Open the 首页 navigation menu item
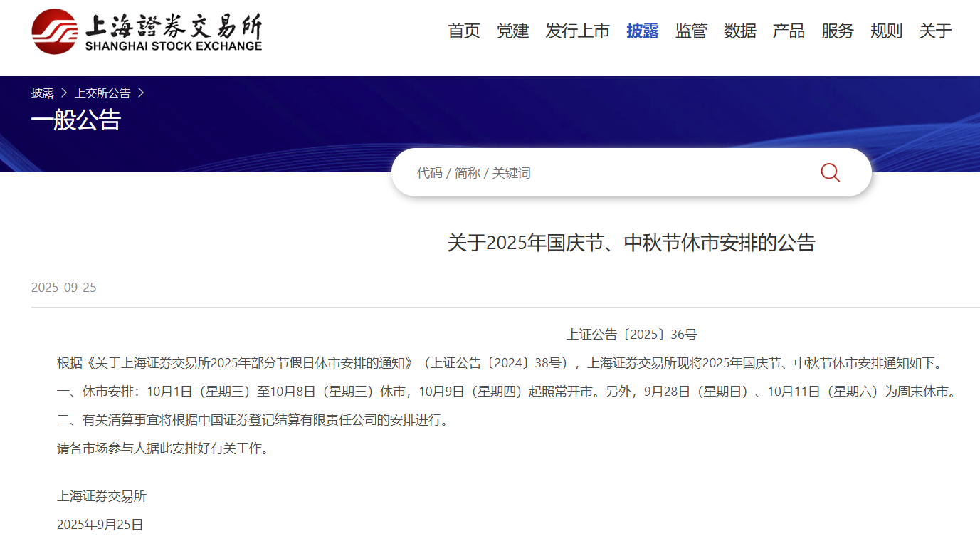The width and height of the screenshot is (980, 551). point(464,31)
